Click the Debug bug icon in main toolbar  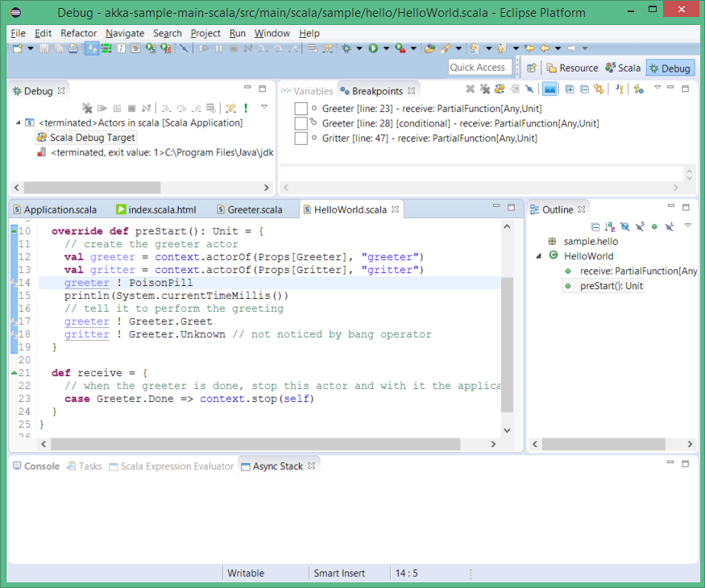pyautogui.click(x=346, y=49)
